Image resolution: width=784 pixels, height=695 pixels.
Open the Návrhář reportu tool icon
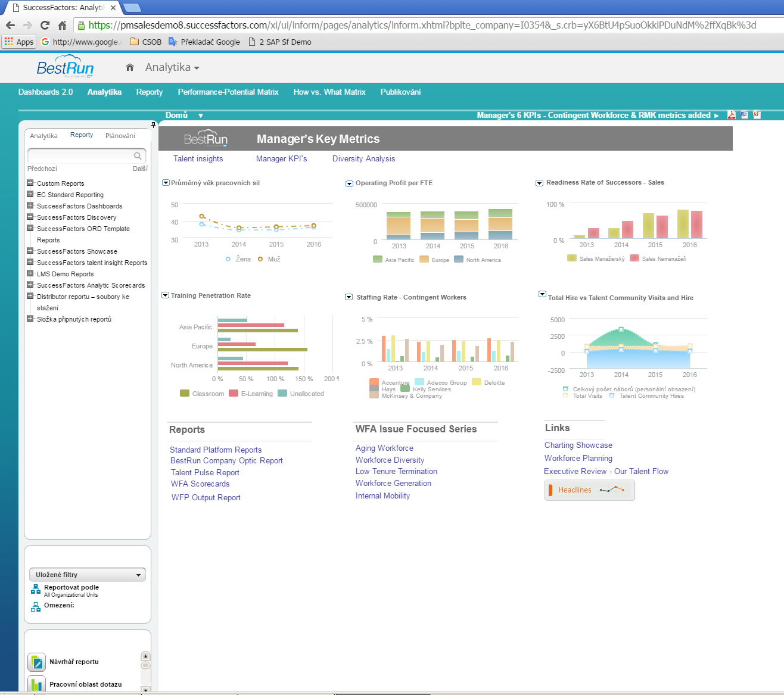37,662
